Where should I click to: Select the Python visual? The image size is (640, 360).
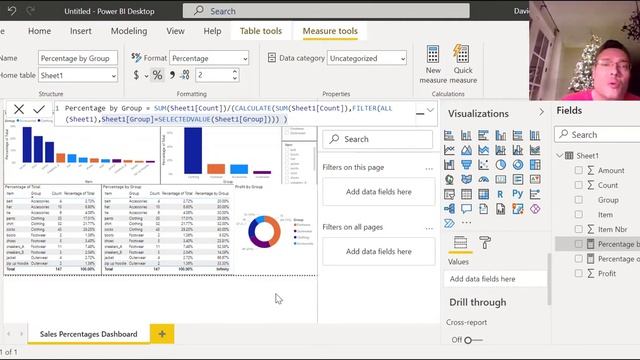[x=518, y=194]
